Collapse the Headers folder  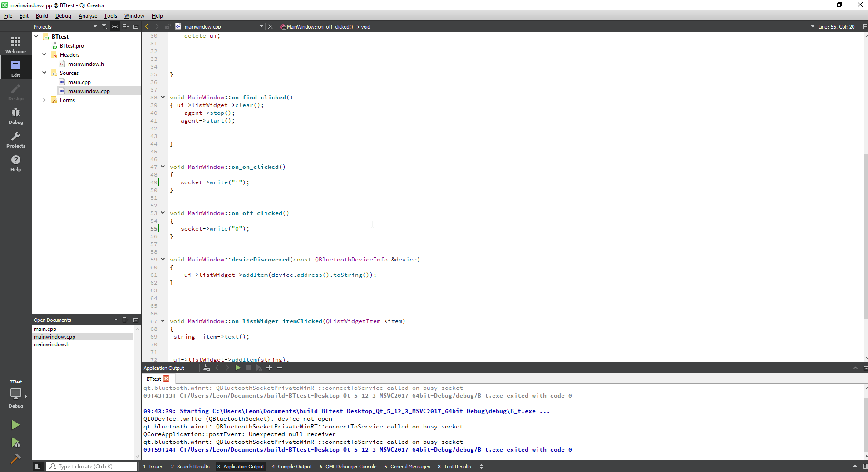(x=44, y=54)
